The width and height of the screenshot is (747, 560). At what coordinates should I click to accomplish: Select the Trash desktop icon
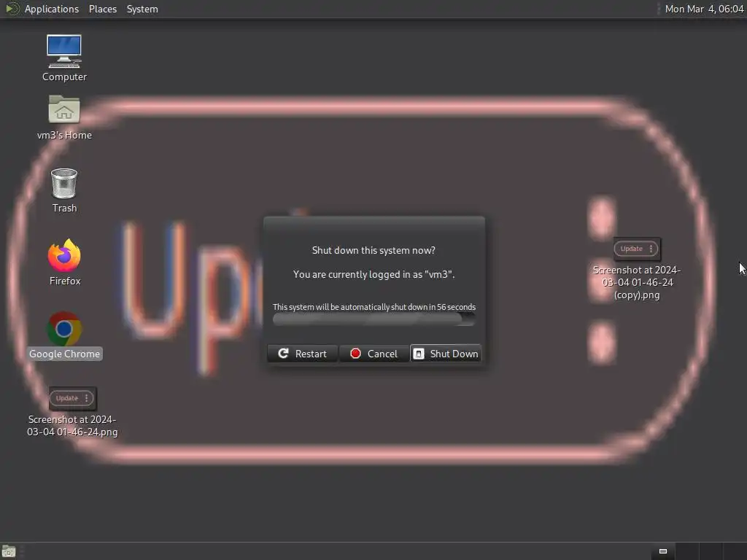click(64, 183)
